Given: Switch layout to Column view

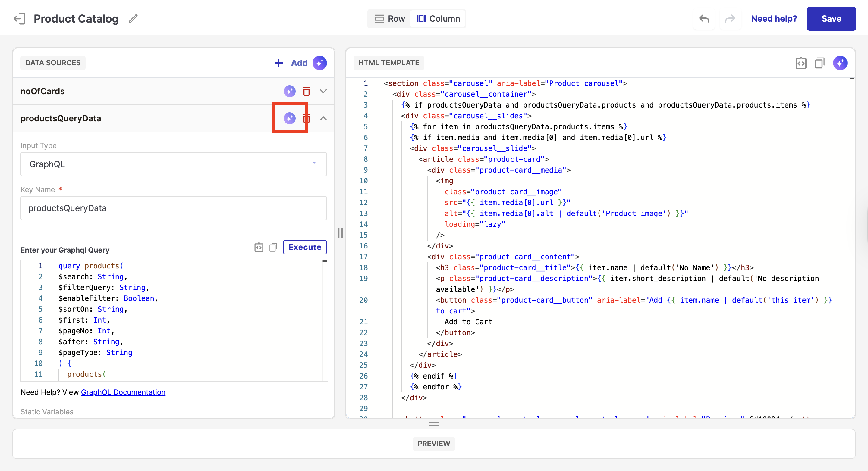Looking at the screenshot, I should [x=438, y=19].
